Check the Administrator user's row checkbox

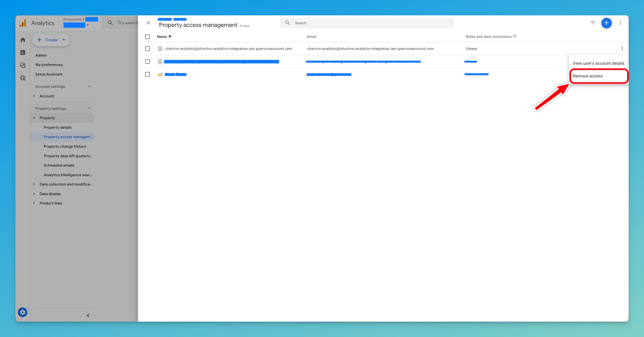[x=148, y=74]
